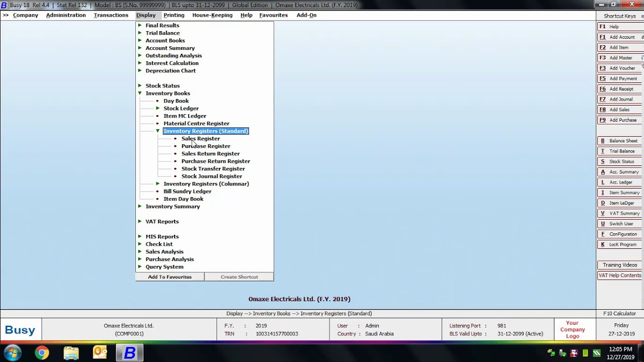The height and width of the screenshot is (362, 644).
Task: Click Your Company Logo placeholder
Action: (x=573, y=330)
